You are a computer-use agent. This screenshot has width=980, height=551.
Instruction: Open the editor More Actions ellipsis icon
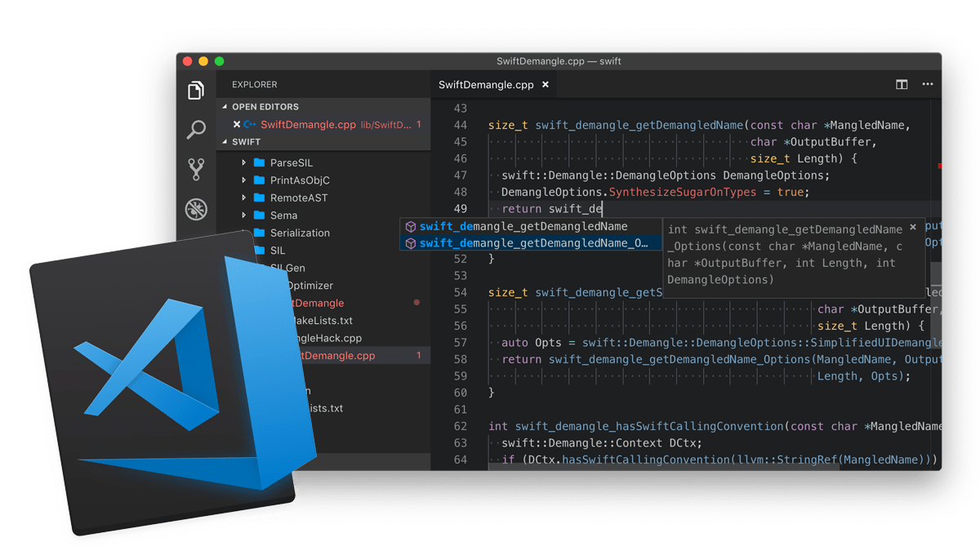click(927, 84)
